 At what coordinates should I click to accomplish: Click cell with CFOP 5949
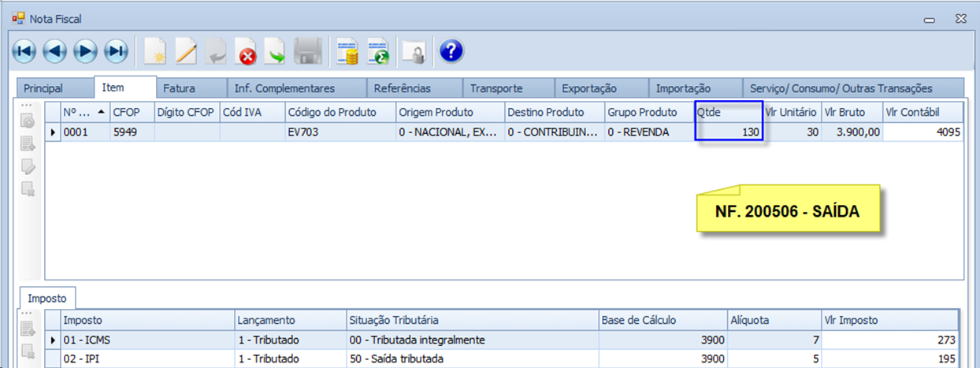click(132, 132)
